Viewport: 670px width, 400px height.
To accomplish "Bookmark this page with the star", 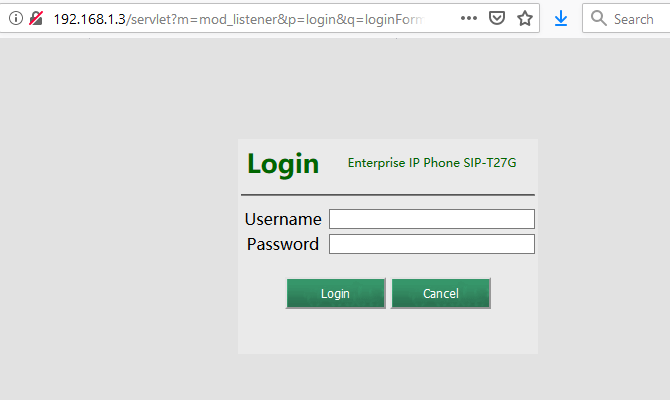I will [525, 18].
